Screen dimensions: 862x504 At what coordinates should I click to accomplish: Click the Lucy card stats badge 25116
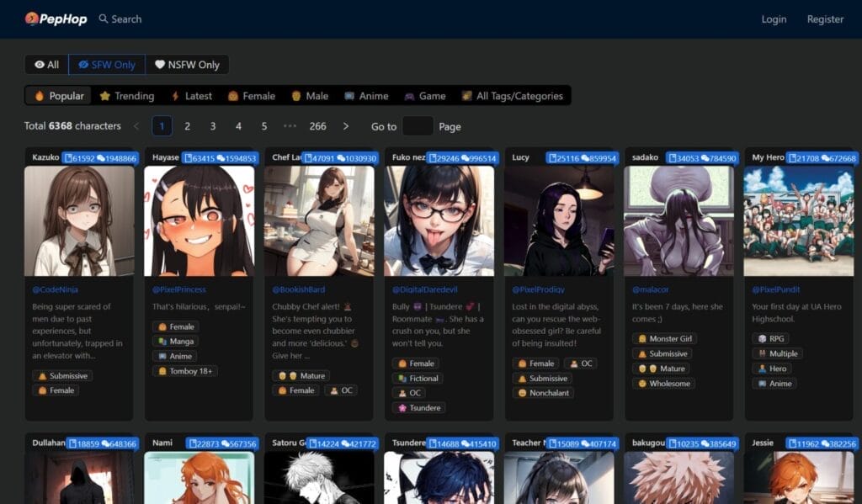[583, 158]
